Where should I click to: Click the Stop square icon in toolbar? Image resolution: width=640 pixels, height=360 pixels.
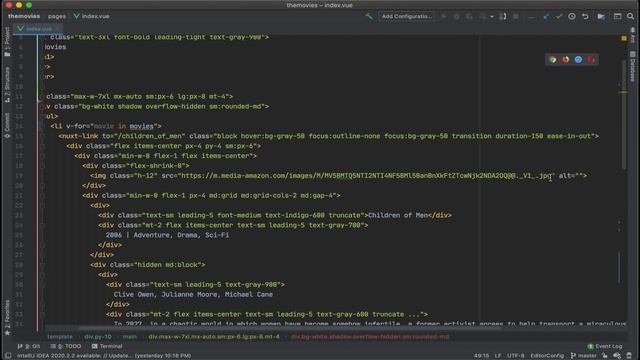pos(516,16)
